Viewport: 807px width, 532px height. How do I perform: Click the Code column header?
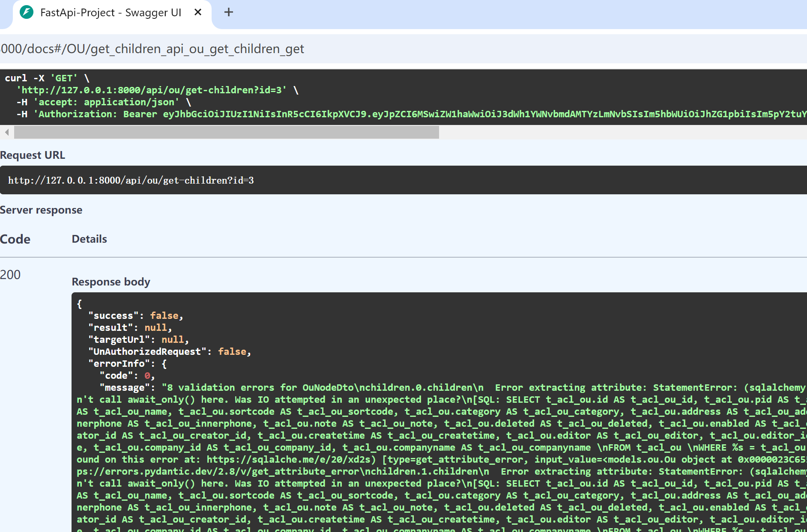pyautogui.click(x=15, y=239)
